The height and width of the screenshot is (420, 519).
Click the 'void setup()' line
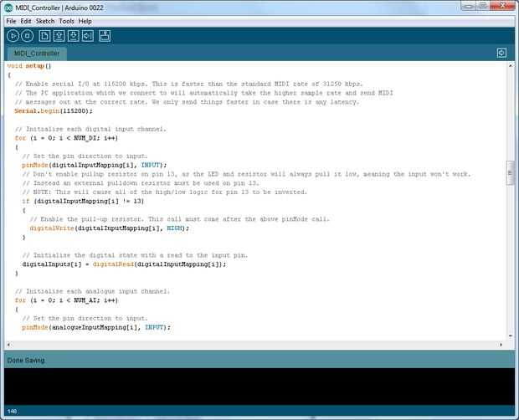(29, 66)
